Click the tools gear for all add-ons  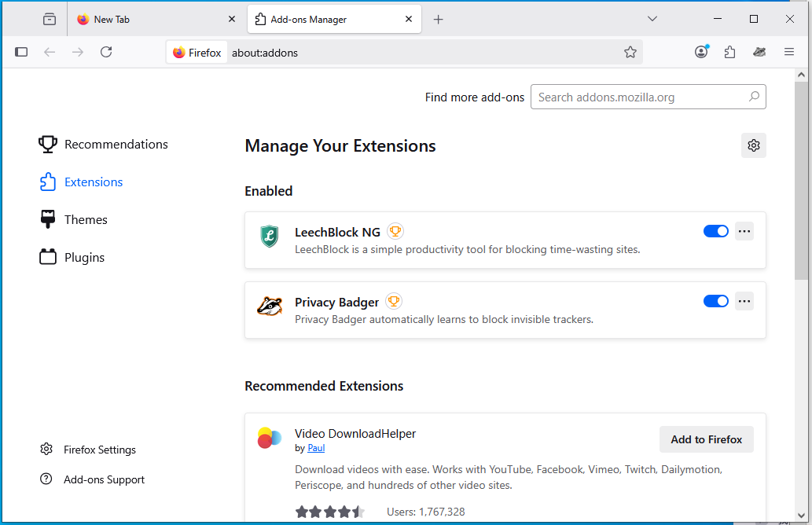coord(754,145)
